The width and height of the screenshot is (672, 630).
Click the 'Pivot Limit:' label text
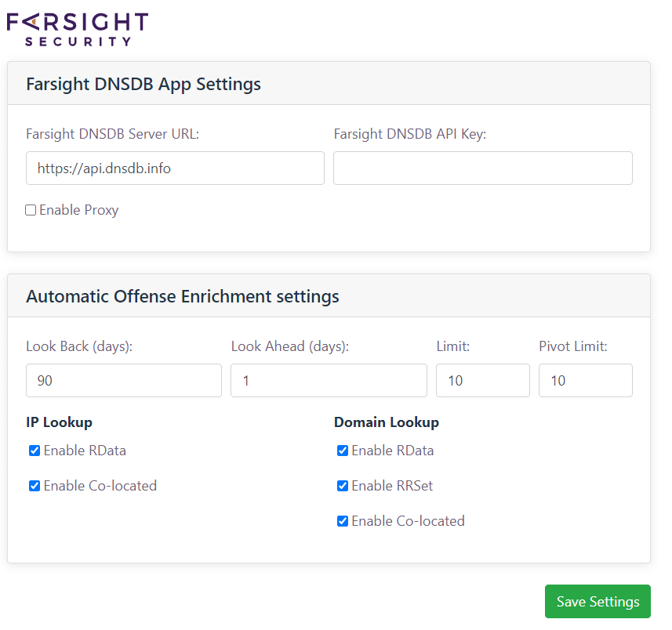[573, 346]
